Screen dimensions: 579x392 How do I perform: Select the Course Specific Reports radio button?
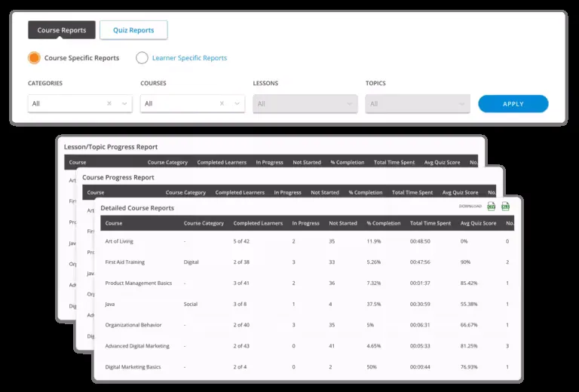pyautogui.click(x=34, y=58)
